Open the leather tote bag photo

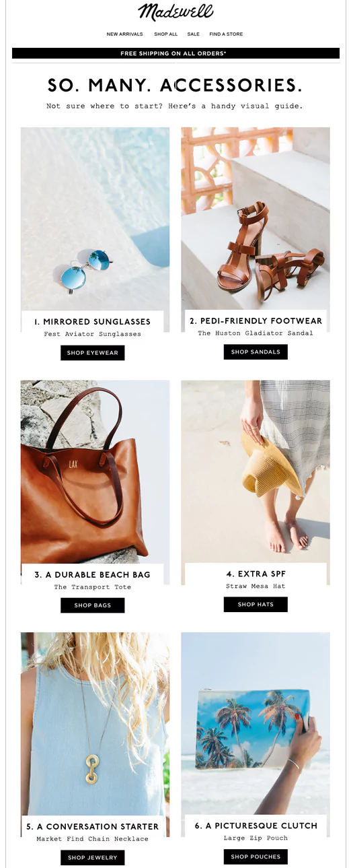click(x=95, y=471)
